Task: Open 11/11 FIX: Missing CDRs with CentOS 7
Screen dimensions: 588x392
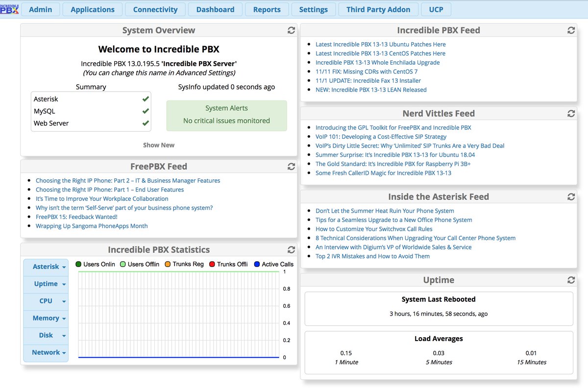Action: (x=367, y=72)
